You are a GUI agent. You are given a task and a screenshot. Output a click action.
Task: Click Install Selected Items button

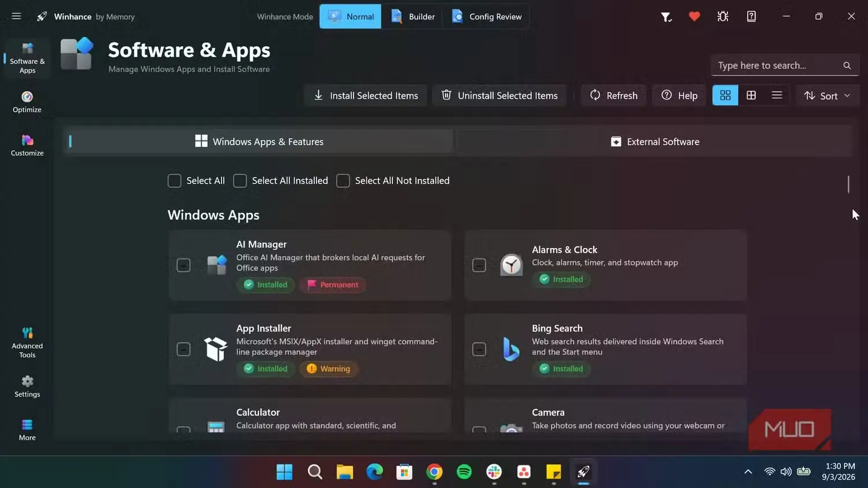pyautogui.click(x=366, y=95)
